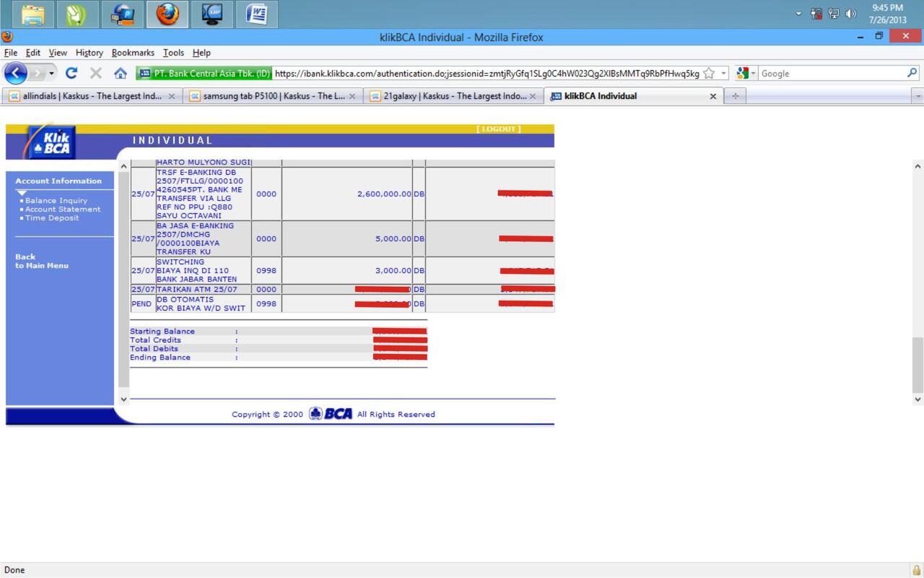Viewport: 924px width, 578px height.
Task: Close the samsung tab P5100 tab
Action: click(352, 96)
